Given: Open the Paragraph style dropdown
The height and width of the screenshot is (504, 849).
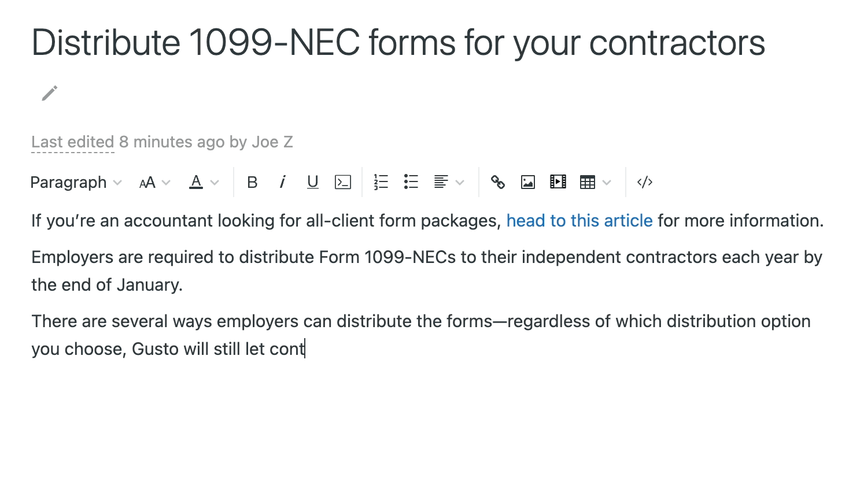Looking at the screenshot, I should (76, 182).
